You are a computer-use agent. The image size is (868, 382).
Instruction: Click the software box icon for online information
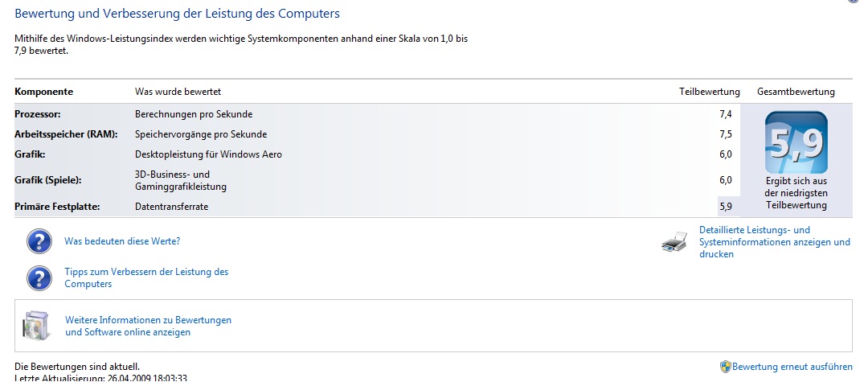(x=36, y=326)
